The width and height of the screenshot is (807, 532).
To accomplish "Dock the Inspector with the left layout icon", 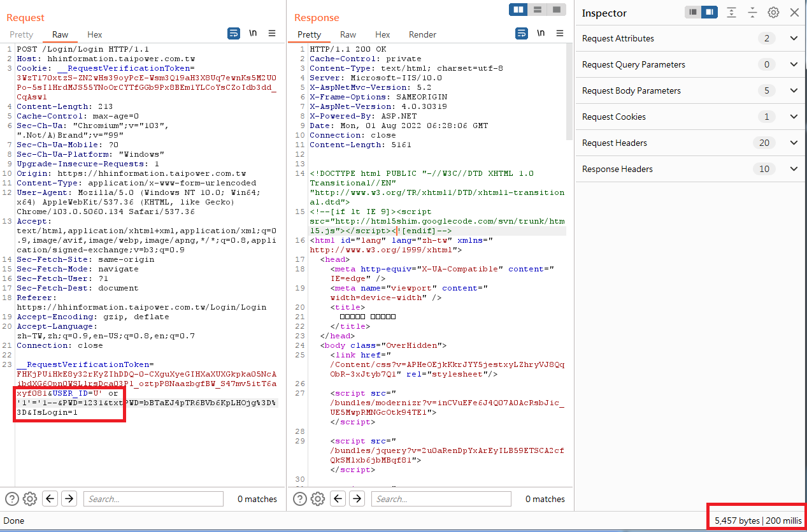I will 693,13.
